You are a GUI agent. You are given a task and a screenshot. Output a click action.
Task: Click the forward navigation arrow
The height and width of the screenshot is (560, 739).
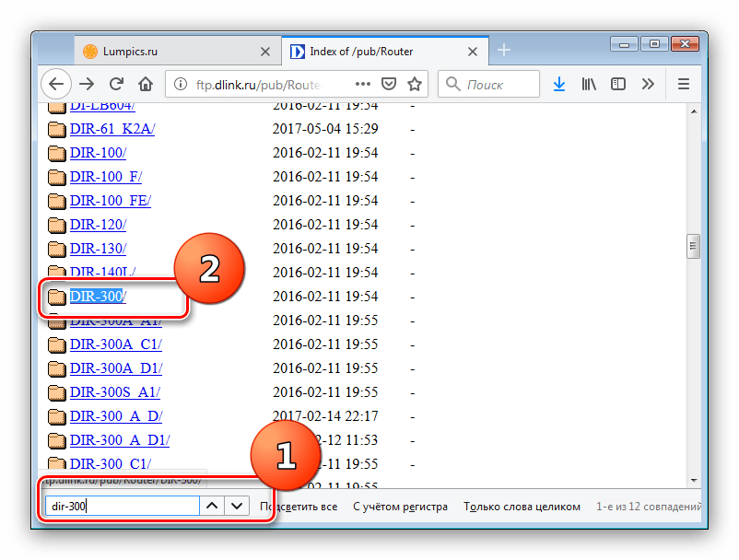click(87, 84)
